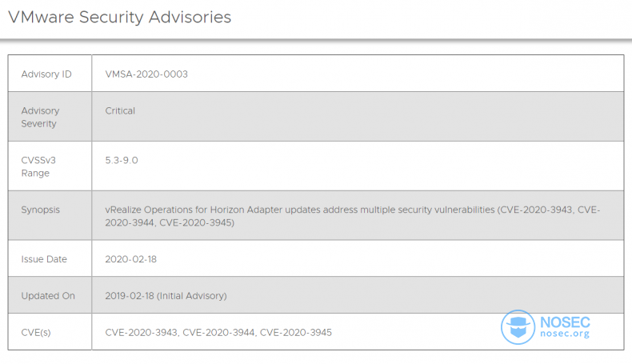Click the NOSEC nosec.org watermark text
The height and width of the screenshot is (364, 632).
[565, 327]
